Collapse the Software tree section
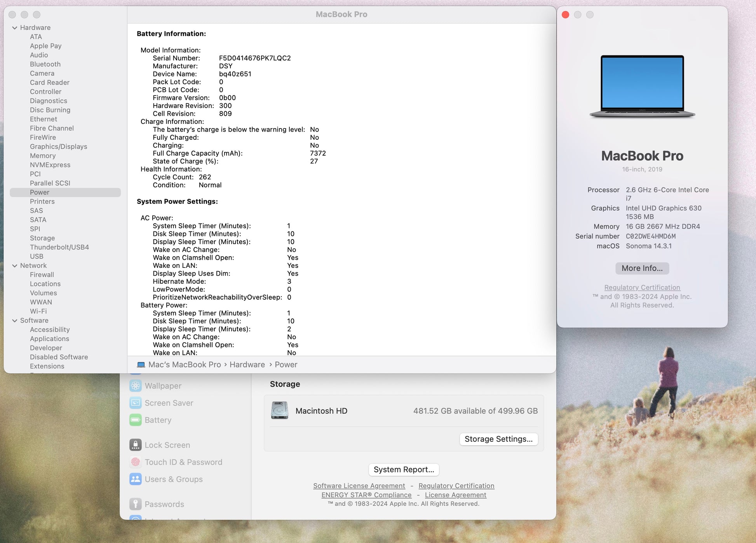This screenshot has width=756, height=543. [15, 321]
